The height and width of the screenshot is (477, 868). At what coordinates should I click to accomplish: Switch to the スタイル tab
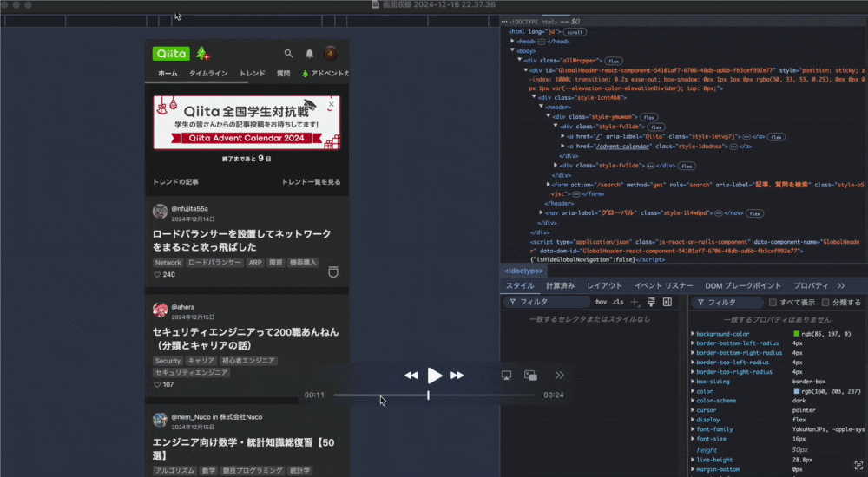tap(520, 285)
